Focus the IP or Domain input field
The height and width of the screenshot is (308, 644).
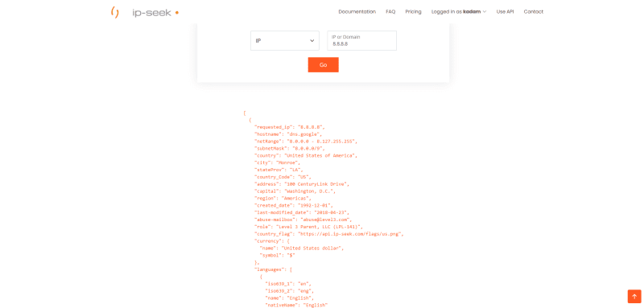click(x=361, y=40)
